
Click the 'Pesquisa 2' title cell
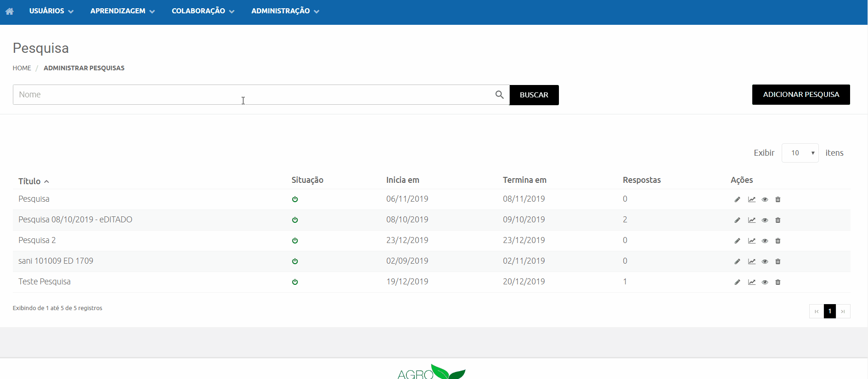point(37,240)
